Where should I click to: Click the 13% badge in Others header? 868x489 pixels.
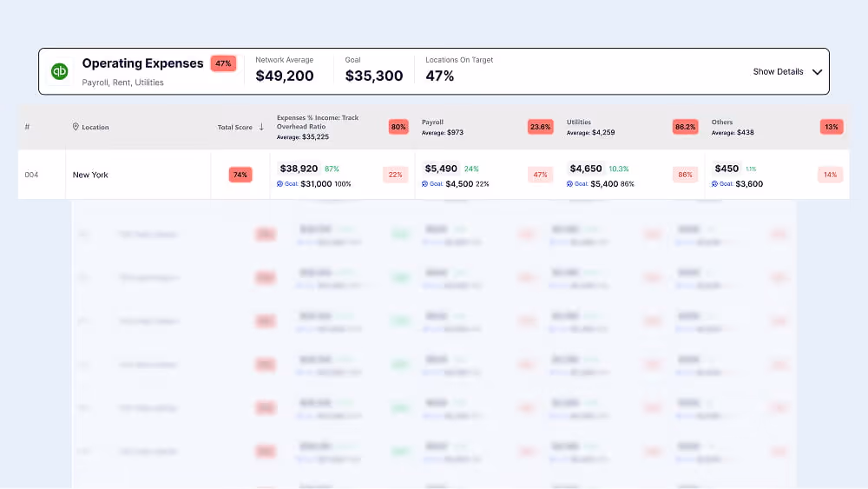click(x=832, y=127)
